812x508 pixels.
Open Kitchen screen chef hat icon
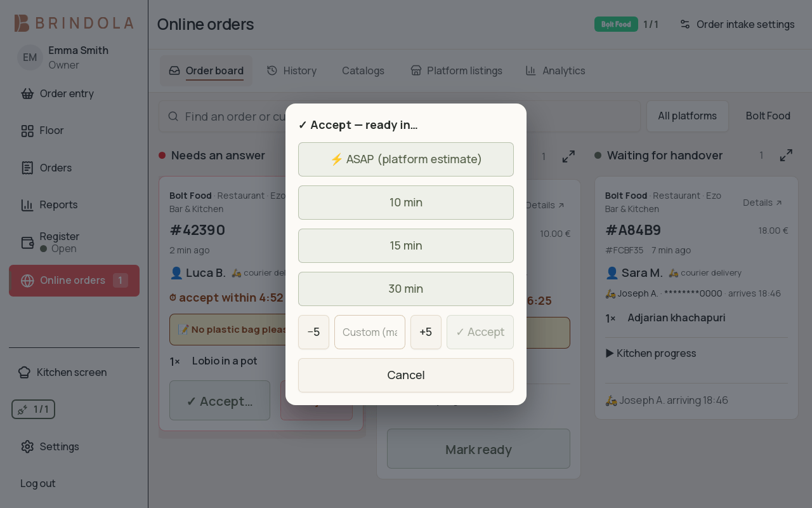(x=24, y=373)
